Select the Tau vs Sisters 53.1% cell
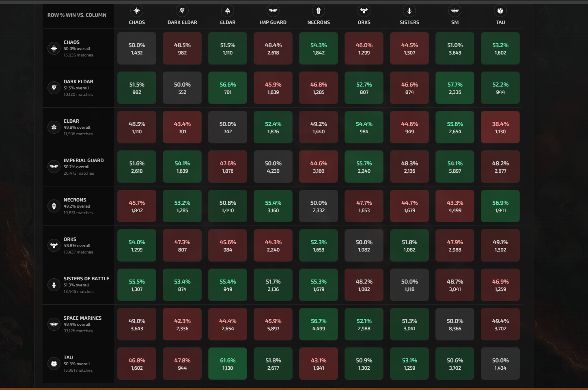Image resolution: width=588 pixels, height=390 pixels. [409, 364]
